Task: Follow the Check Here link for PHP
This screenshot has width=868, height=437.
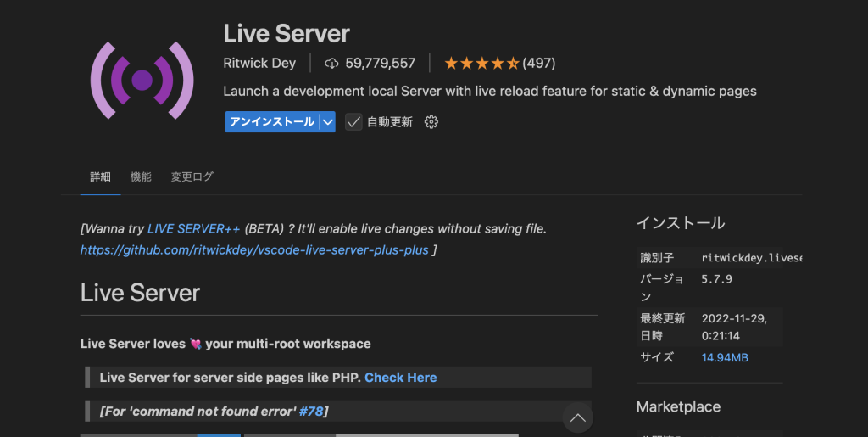Action: point(400,378)
